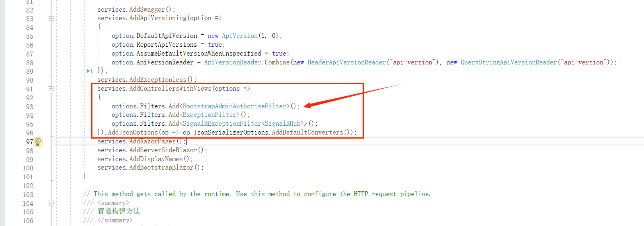This screenshot has height=226, width=644.
Task: Click the English comment about HTTP request pipeline
Action: 257,194
